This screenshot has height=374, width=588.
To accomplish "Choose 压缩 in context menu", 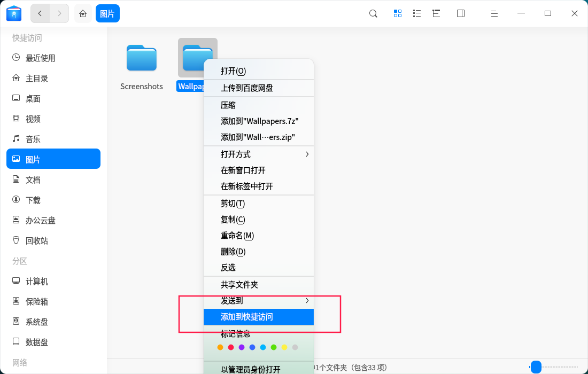I will pos(258,105).
